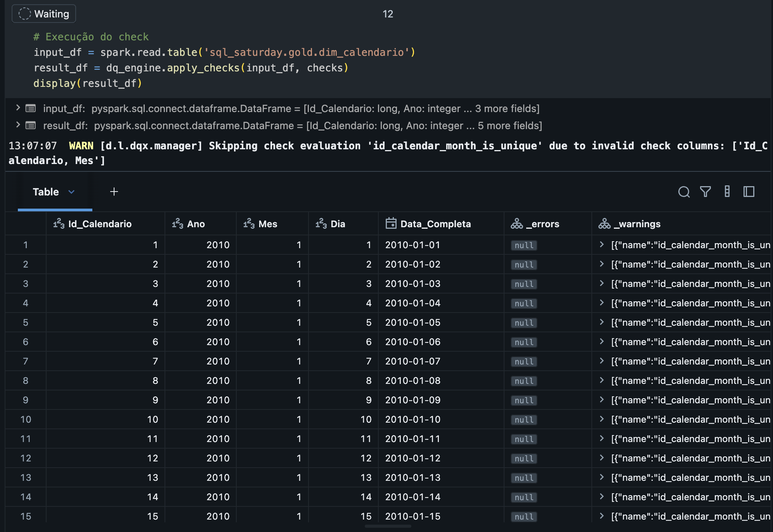773x532 pixels.
Task: Open the table search icon
Action: click(684, 192)
